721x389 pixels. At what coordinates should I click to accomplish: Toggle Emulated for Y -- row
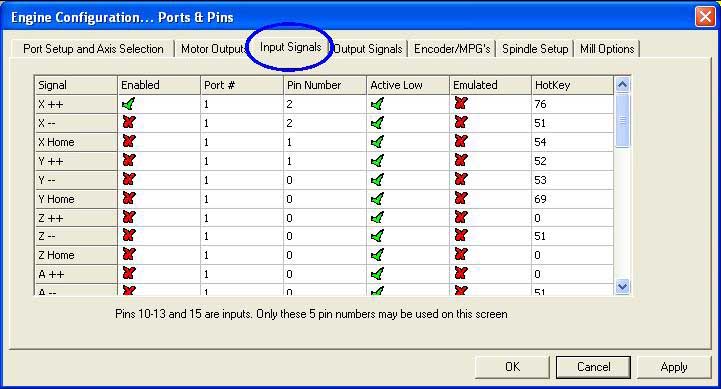click(x=461, y=179)
